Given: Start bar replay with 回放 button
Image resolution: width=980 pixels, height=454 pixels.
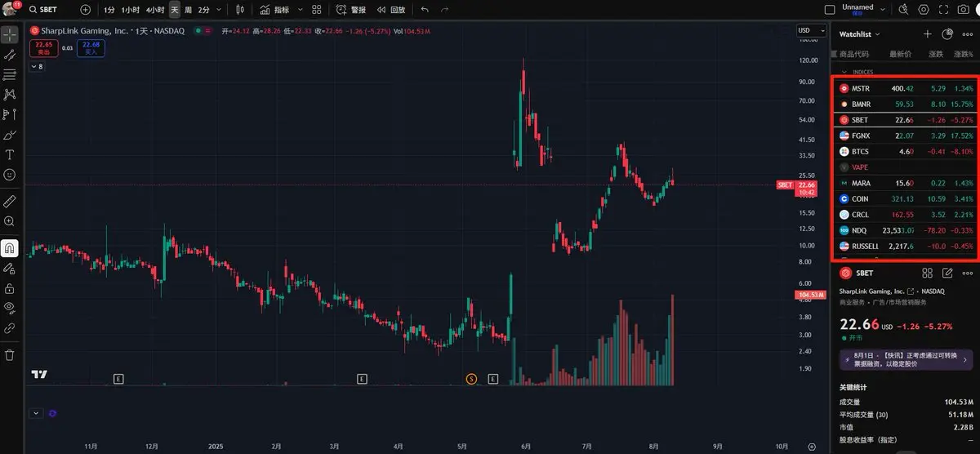Looking at the screenshot, I should click(x=392, y=10).
